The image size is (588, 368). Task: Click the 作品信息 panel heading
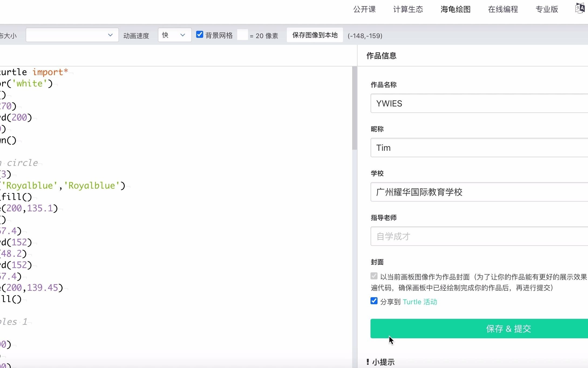pyautogui.click(x=381, y=56)
